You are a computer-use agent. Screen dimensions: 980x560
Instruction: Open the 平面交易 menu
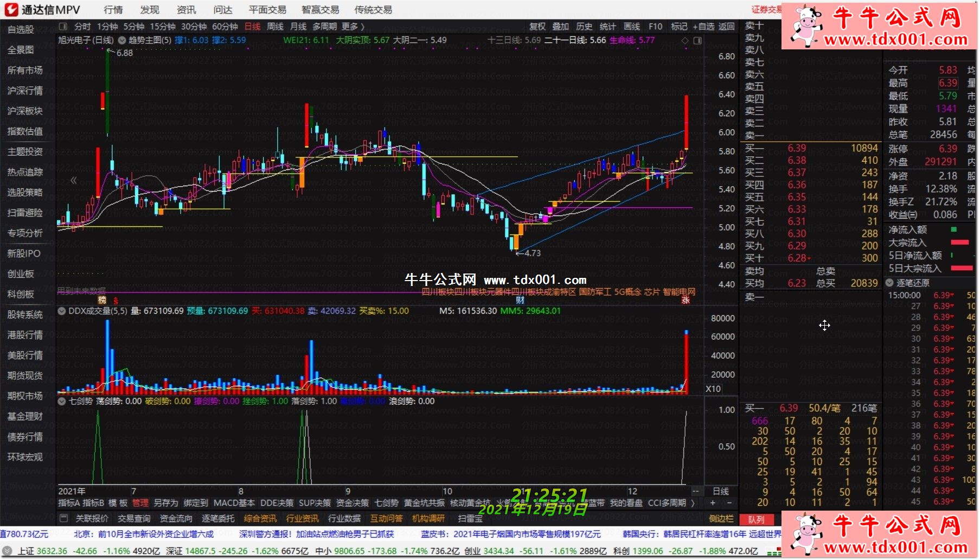coord(267,10)
